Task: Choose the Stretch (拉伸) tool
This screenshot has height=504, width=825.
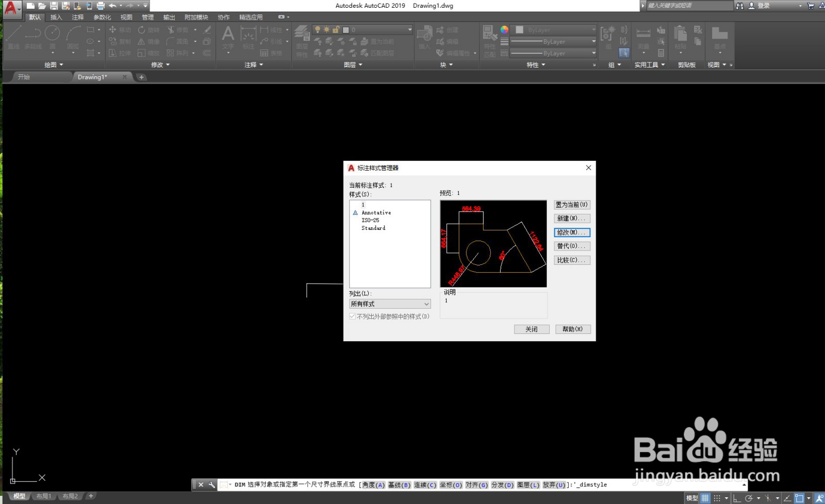Action: pos(120,53)
